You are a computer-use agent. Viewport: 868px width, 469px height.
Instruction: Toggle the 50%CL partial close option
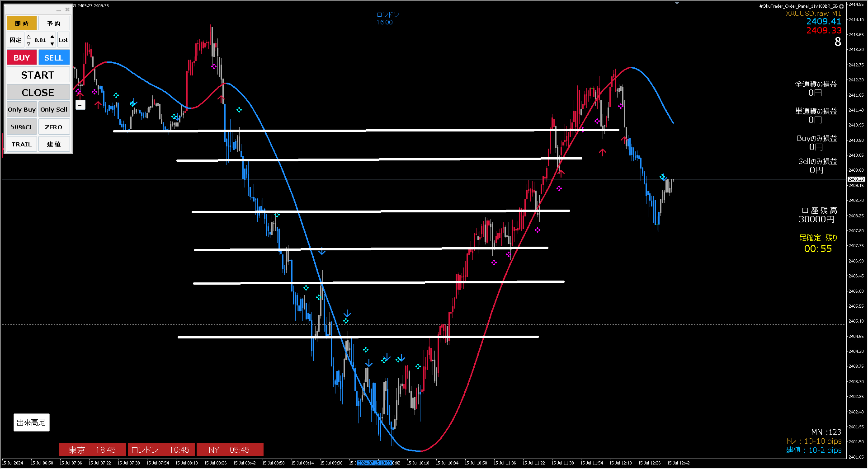(x=22, y=127)
